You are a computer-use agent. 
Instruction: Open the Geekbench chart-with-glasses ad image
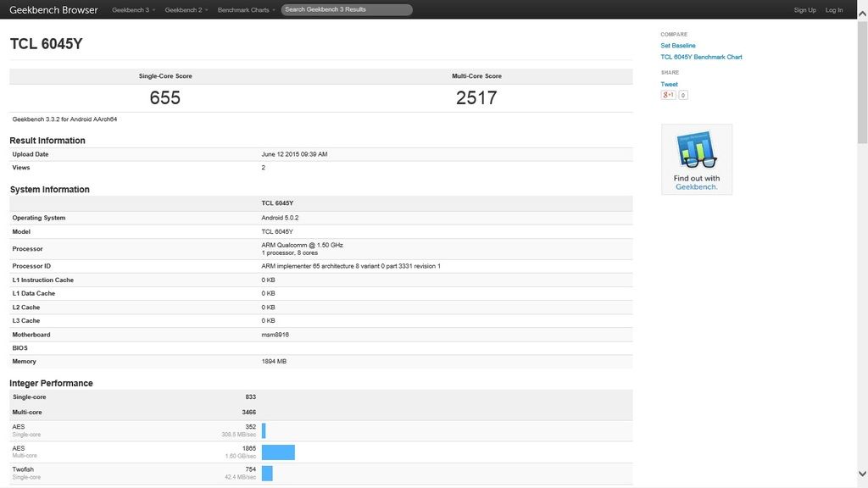[697, 149]
